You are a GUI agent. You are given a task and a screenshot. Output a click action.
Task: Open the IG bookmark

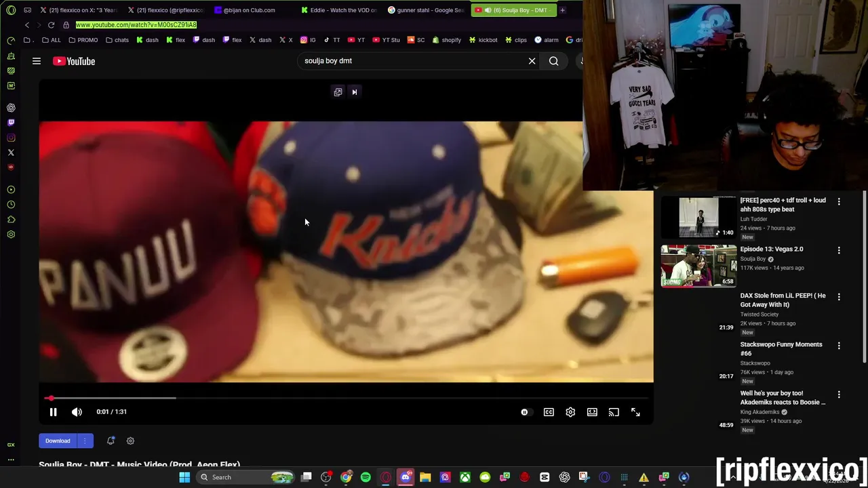(x=308, y=40)
